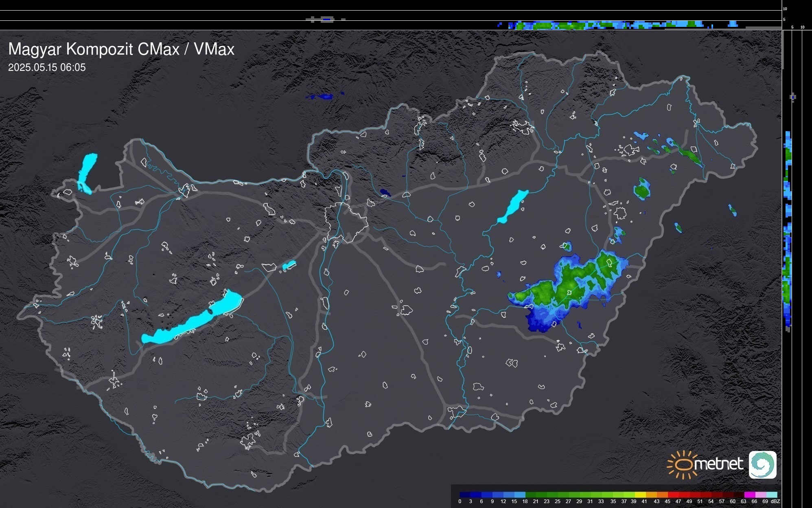Select the magenta 63 dBZ legend swatch
The image size is (812, 508).
coord(749,495)
